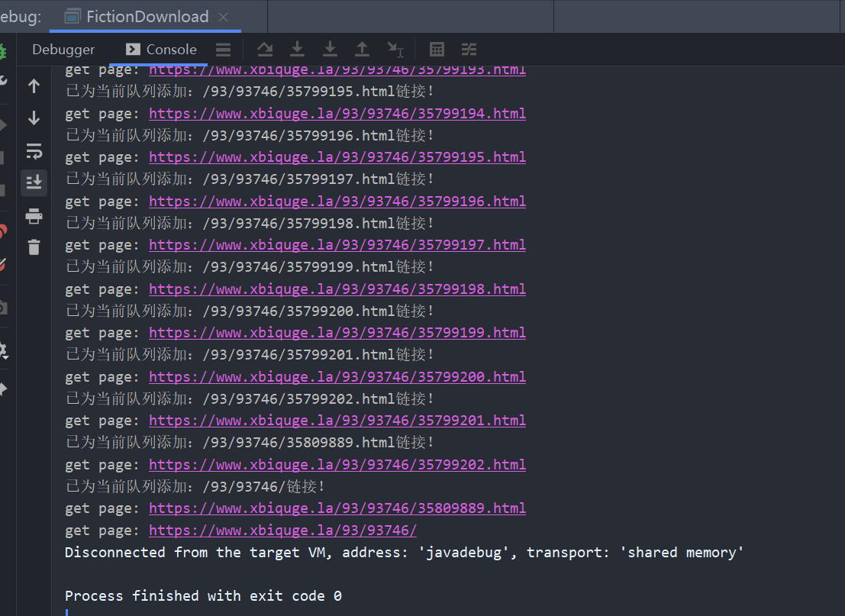Click the Down the Stack Trace arrow
This screenshot has height=616, width=845.
coord(34,118)
